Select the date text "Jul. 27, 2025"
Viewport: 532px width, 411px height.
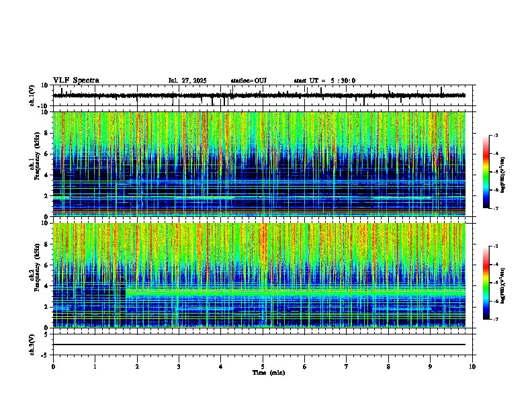[x=187, y=81]
